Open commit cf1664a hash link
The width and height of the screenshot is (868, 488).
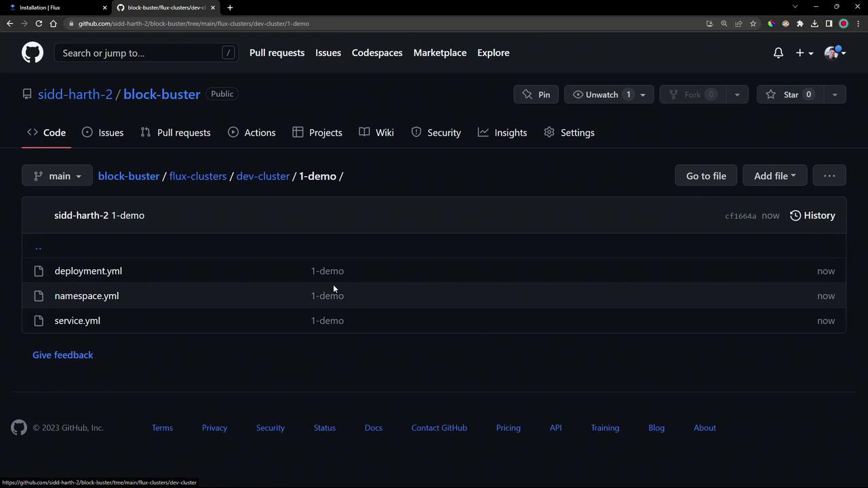tap(741, 216)
